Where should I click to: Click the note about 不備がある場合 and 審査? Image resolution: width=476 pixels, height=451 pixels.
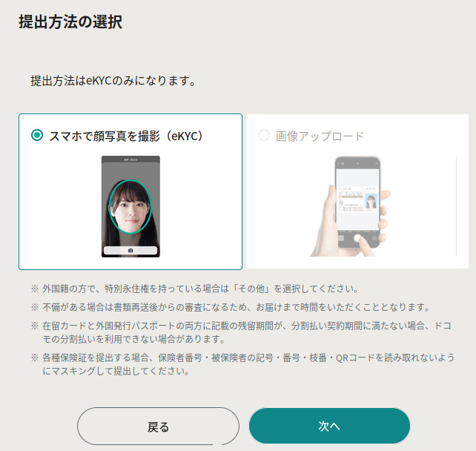pyautogui.click(x=231, y=307)
